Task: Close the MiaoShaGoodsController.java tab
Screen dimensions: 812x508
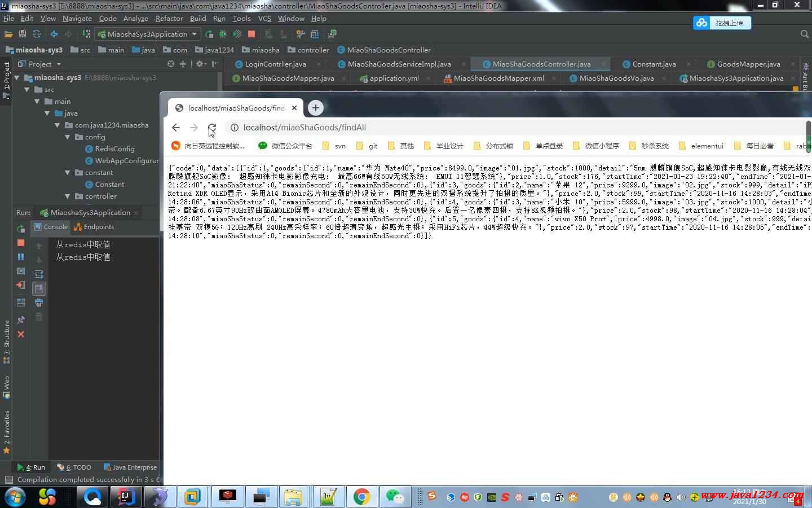Action: click(x=603, y=64)
